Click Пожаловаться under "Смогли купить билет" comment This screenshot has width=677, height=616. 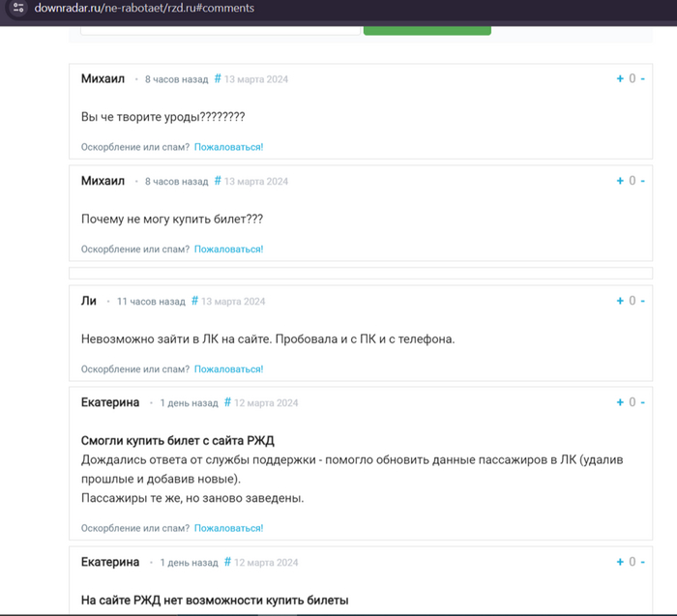pos(228,528)
